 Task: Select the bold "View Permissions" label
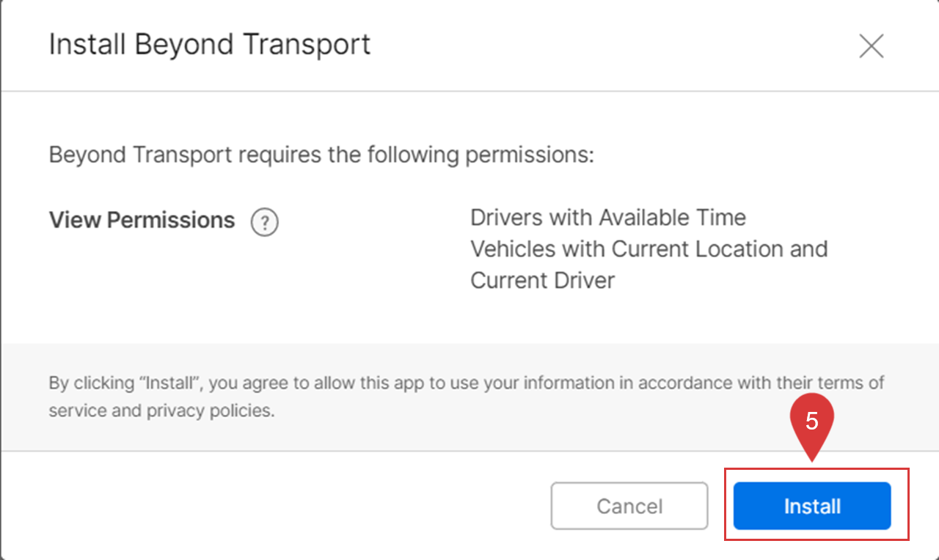pos(142,220)
